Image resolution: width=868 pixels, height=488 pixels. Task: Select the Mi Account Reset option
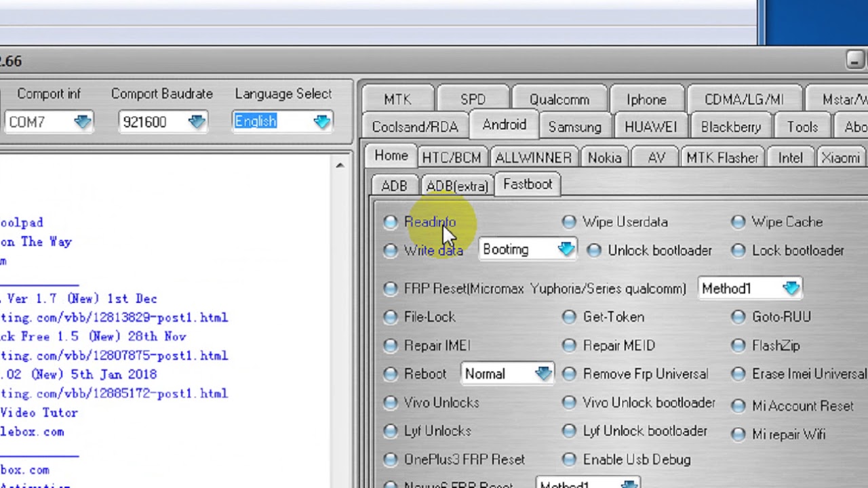(x=738, y=406)
